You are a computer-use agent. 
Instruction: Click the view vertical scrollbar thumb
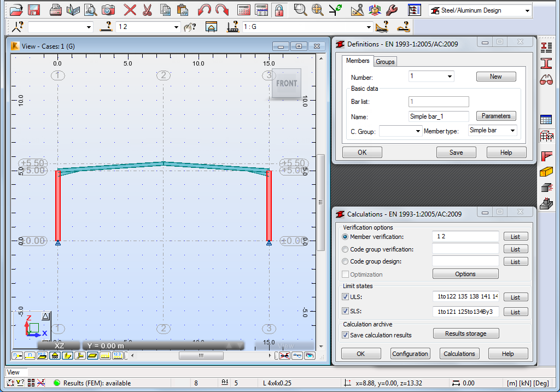pyautogui.click(x=320, y=202)
